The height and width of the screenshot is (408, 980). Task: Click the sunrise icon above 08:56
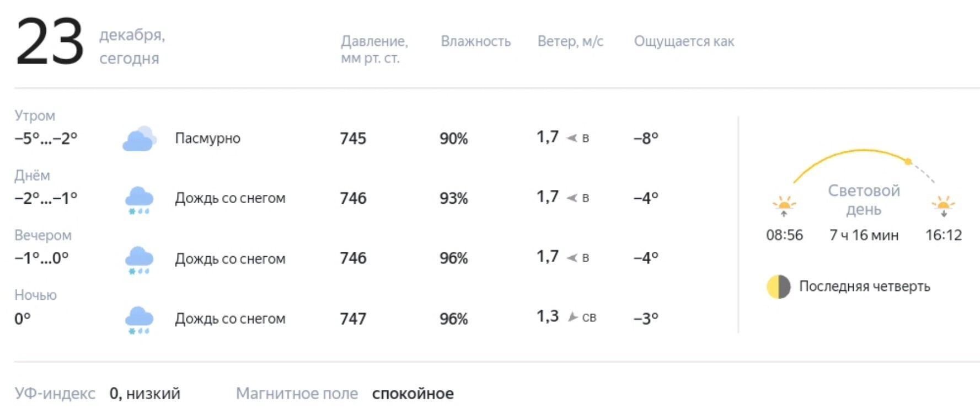pyautogui.click(x=784, y=206)
